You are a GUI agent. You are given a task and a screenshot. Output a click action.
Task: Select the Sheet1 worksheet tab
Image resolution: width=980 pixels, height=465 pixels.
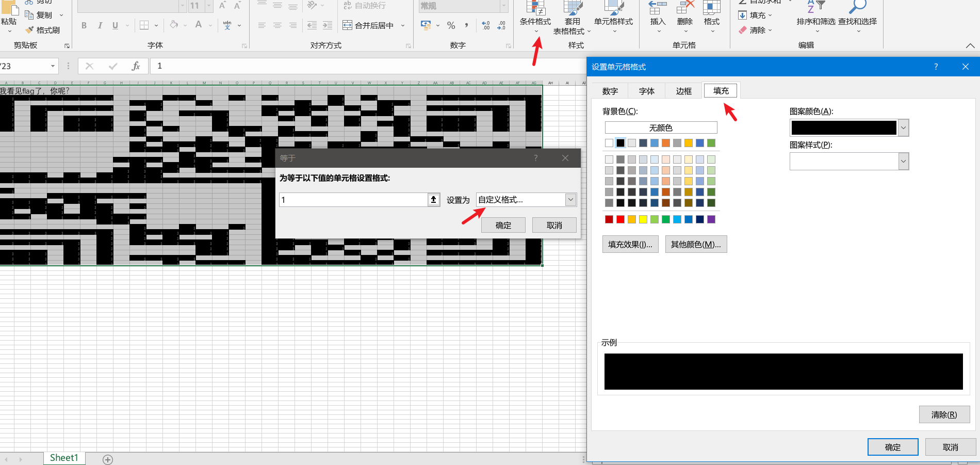coord(64,458)
